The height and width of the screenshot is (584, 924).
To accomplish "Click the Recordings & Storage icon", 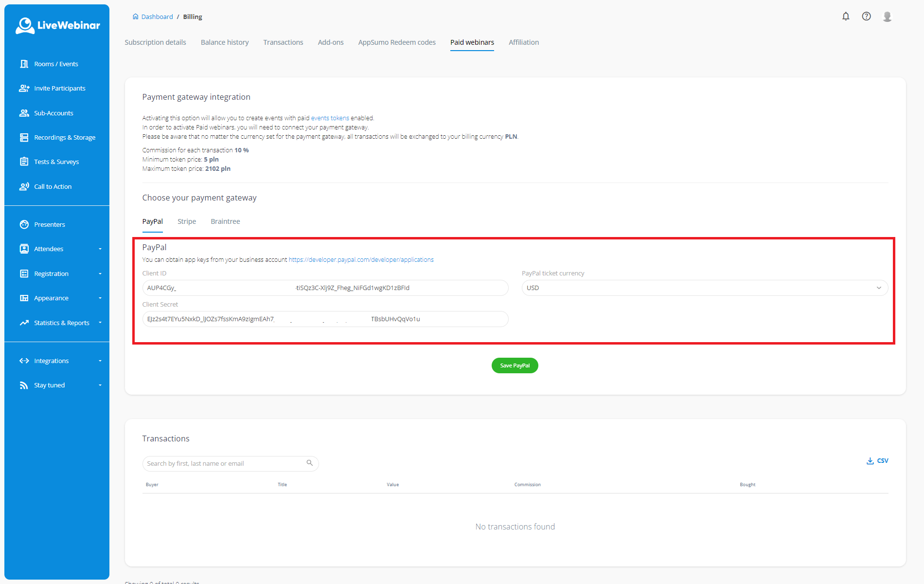I will pos(24,137).
